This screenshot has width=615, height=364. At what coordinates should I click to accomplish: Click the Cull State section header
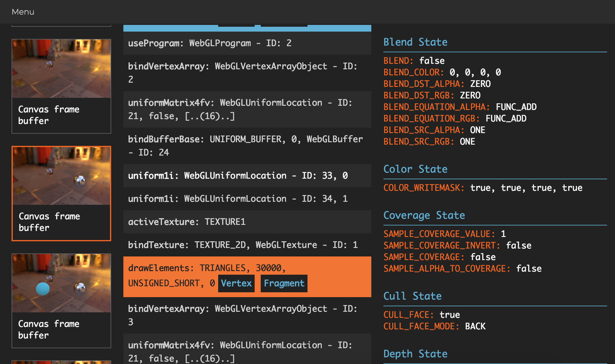[412, 296]
